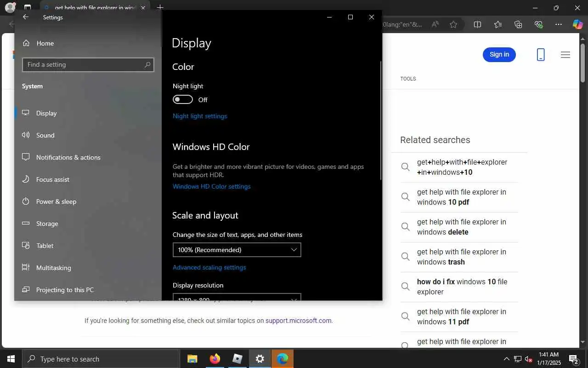Click Edge Read aloud icon
Screen dimensions: 588x368
point(435,24)
